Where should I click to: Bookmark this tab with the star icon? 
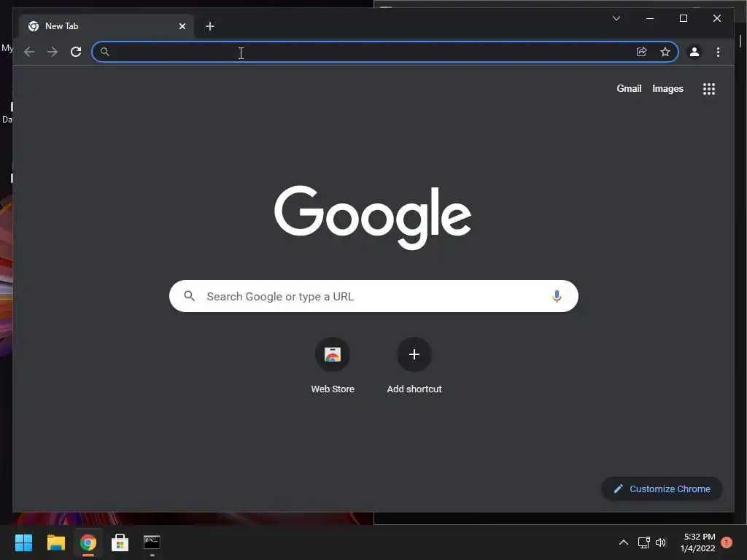coord(665,52)
